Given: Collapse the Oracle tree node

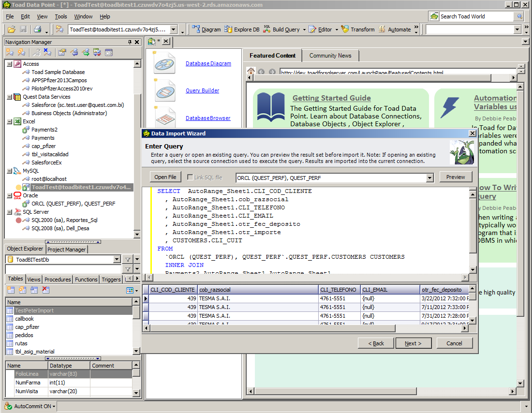Looking at the screenshot, I should point(10,195).
